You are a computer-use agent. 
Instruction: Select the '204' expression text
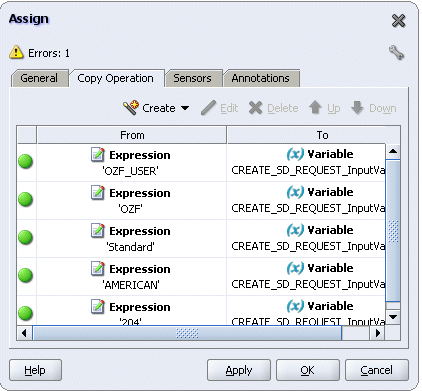(x=130, y=321)
